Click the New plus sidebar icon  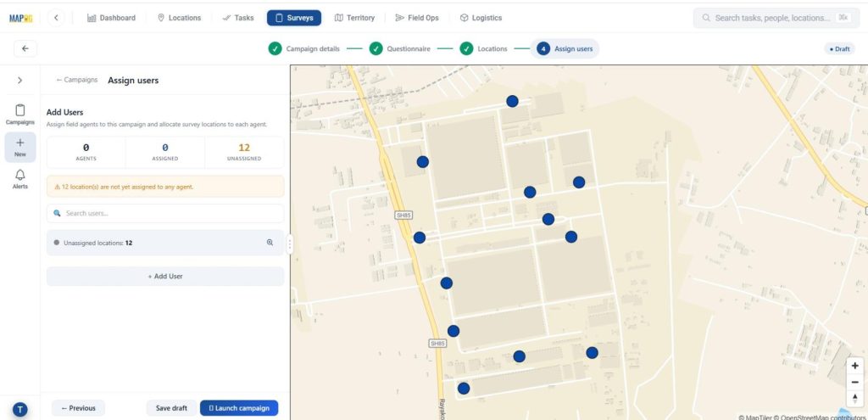20,147
